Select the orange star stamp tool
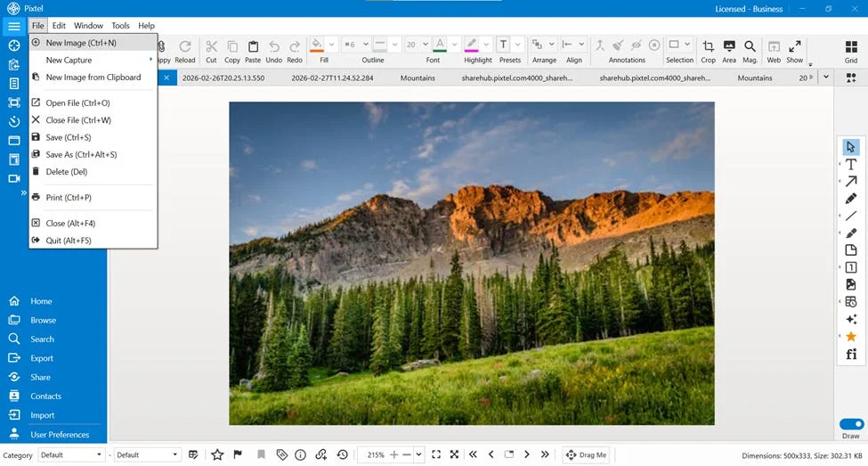Viewport: 868px width, 466px height. click(851, 336)
